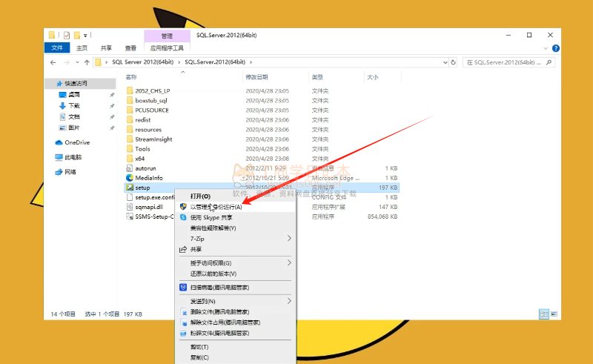
Task: Switch to the 共享 ribbon tab
Action: click(x=106, y=47)
